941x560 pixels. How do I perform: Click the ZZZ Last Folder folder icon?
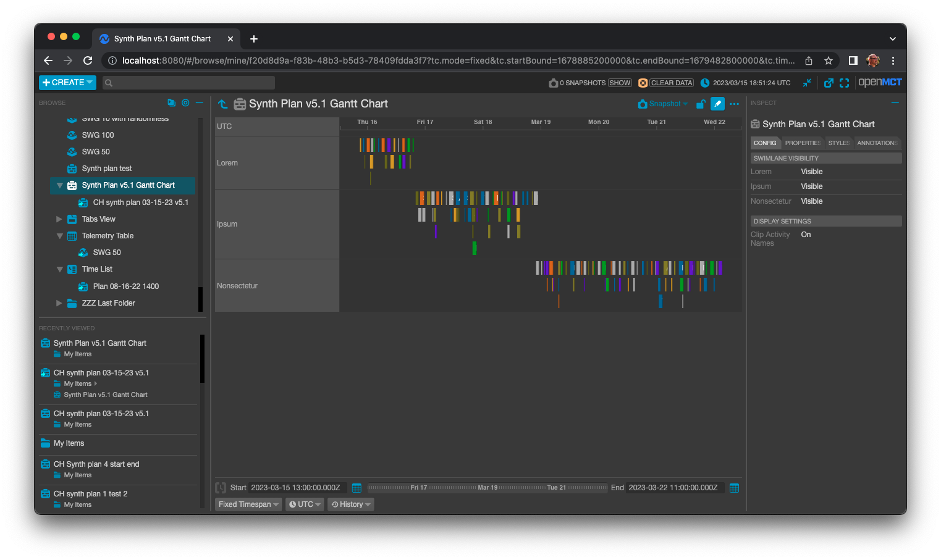[x=72, y=303]
